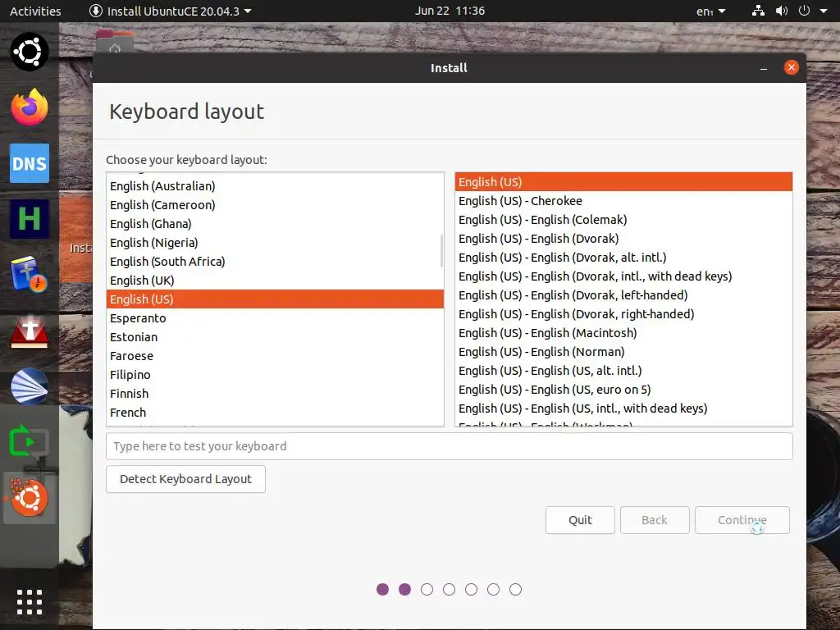840x630 pixels.
Task: Select English (Dvorak, left-handed) variant
Action: click(623, 295)
